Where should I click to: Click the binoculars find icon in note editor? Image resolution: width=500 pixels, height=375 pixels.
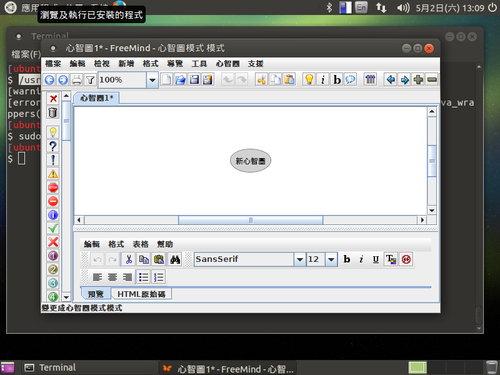(175, 259)
